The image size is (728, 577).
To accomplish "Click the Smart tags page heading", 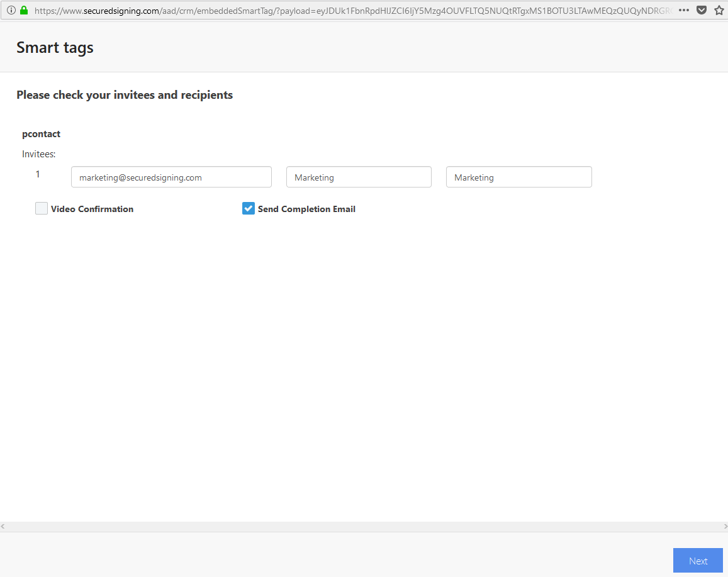I will [x=55, y=47].
